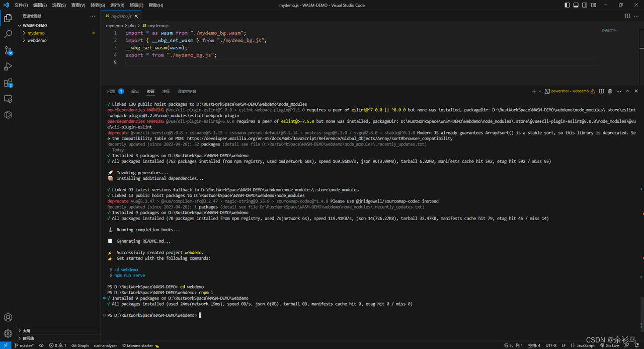Screen dimensions: 644x349
Task: Expand the mydemo folder in explorer
Action: [36, 33]
